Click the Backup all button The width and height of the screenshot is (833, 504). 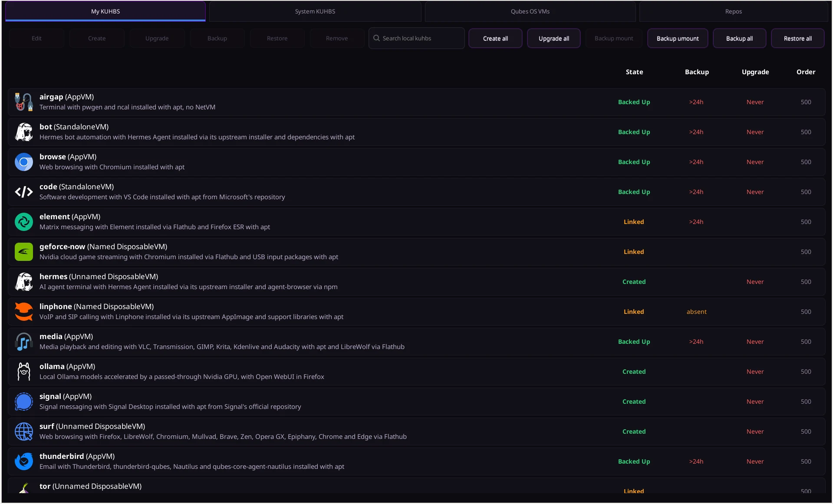point(739,38)
